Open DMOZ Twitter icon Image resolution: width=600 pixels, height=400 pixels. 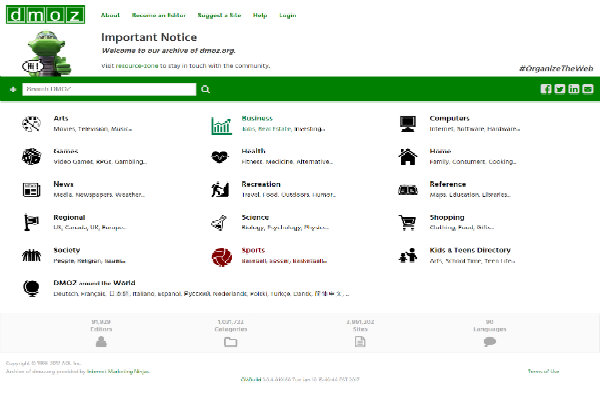coord(559,89)
